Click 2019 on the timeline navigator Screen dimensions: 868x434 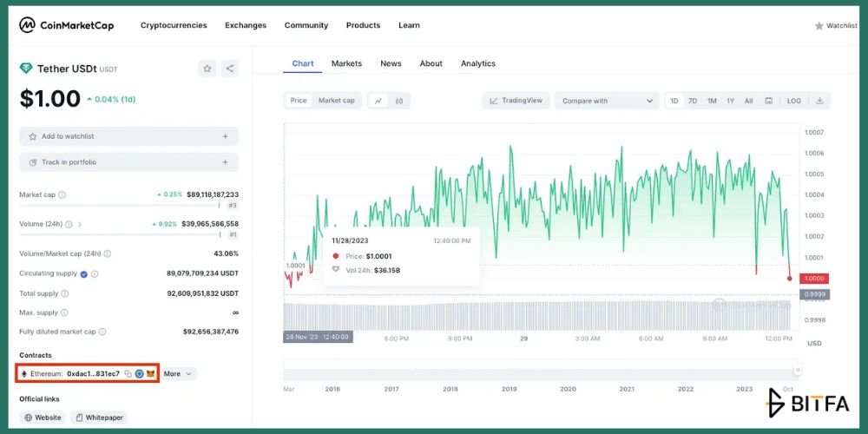(510, 389)
